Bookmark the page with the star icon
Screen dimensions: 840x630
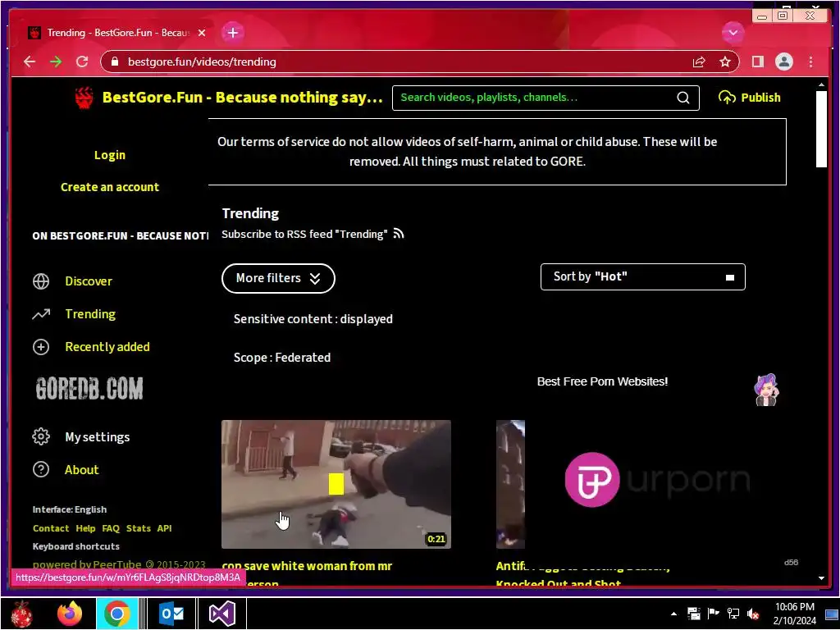coord(725,62)
